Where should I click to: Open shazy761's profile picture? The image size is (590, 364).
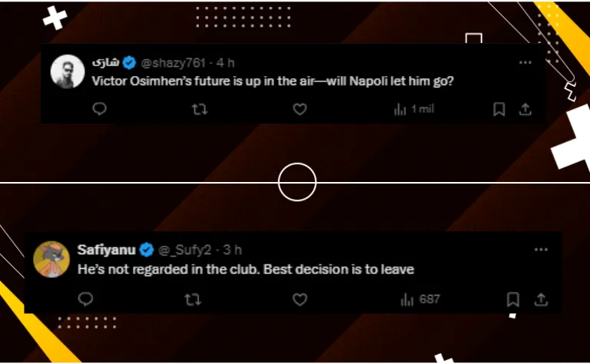[68, 71]
